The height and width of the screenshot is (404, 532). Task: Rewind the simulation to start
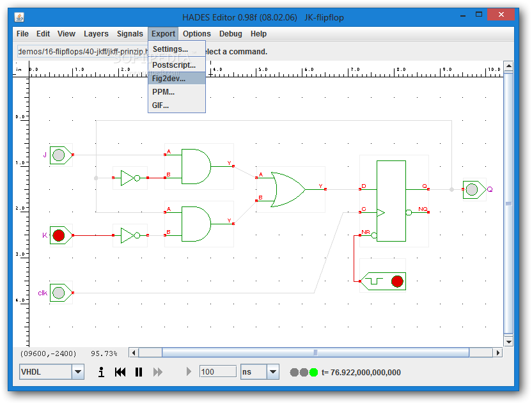120,372
